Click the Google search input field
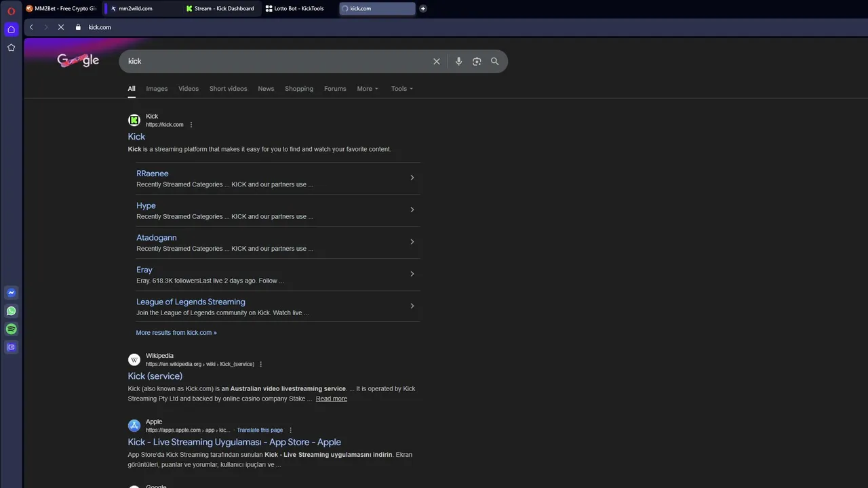 pyautogui.click(x=278, y=61)
